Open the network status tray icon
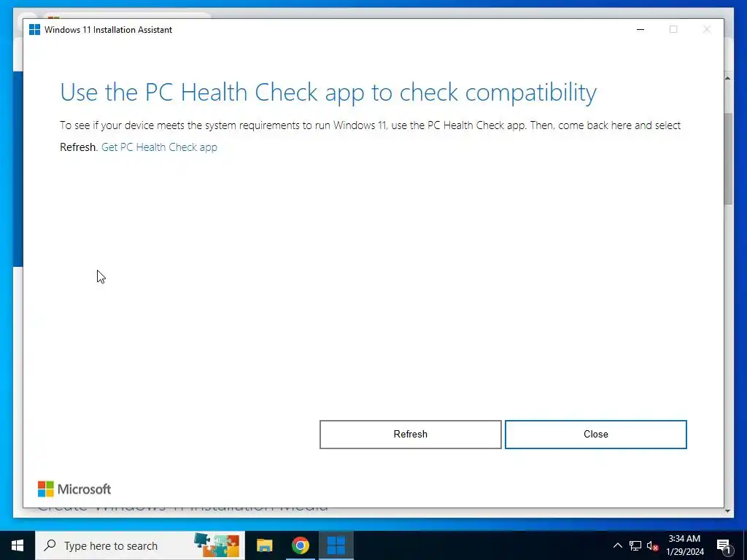The image size is (747, 560). (x=635, y=545)
